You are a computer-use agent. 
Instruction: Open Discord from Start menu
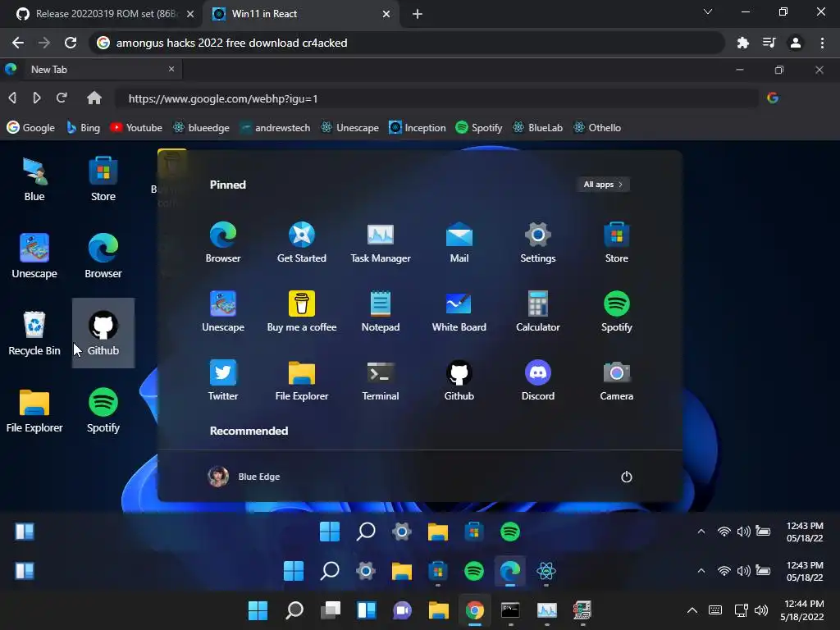coord(538,381)
